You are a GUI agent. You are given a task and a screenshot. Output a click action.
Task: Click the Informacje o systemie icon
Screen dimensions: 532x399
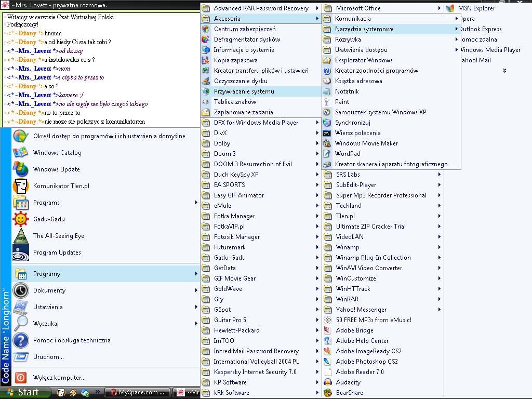coord(206,50)
